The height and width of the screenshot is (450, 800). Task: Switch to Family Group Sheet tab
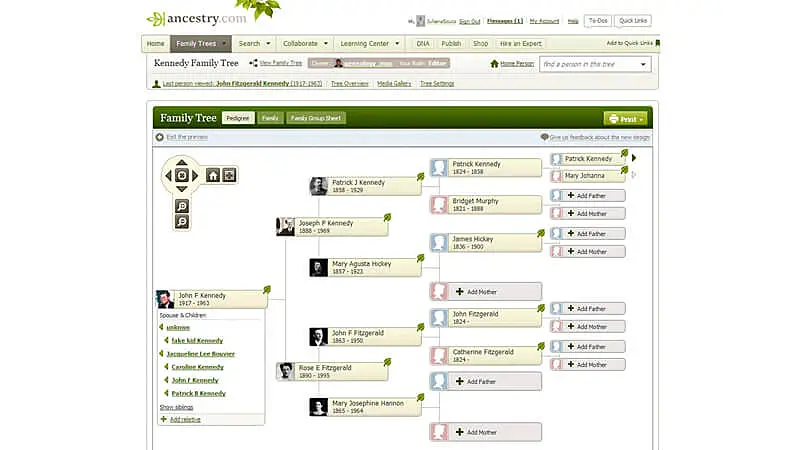pyautogui.click(x=316, y=118)
